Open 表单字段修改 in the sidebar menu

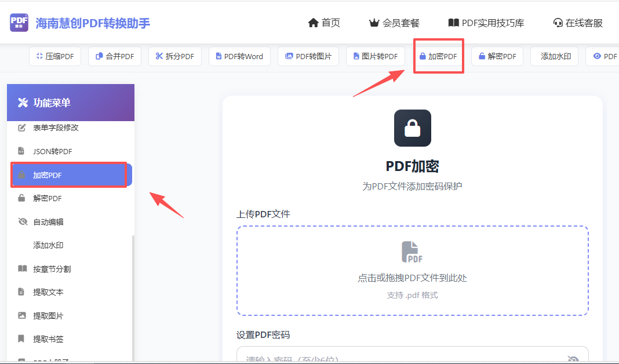point(70,128)
